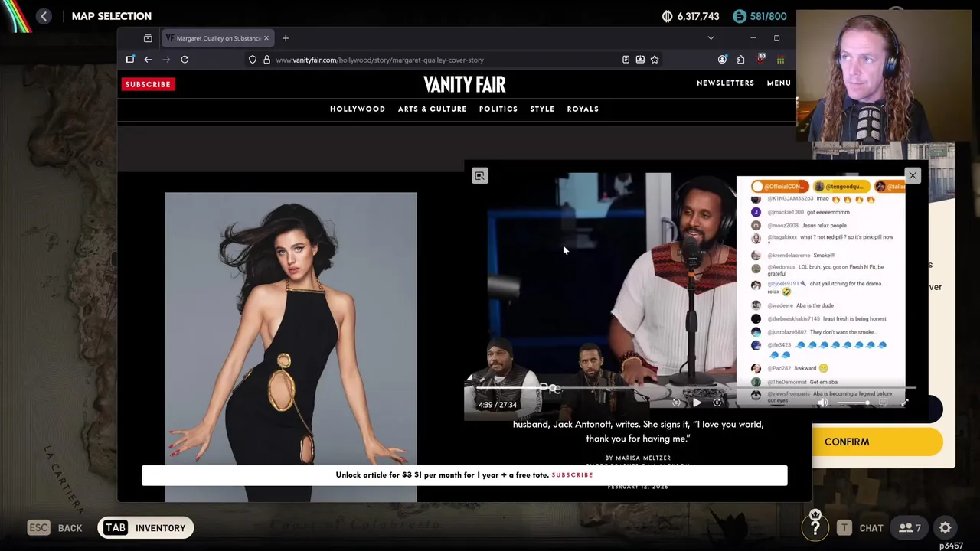
Task: Enter fullscreen on the video player
Action: tap(904, 403)
